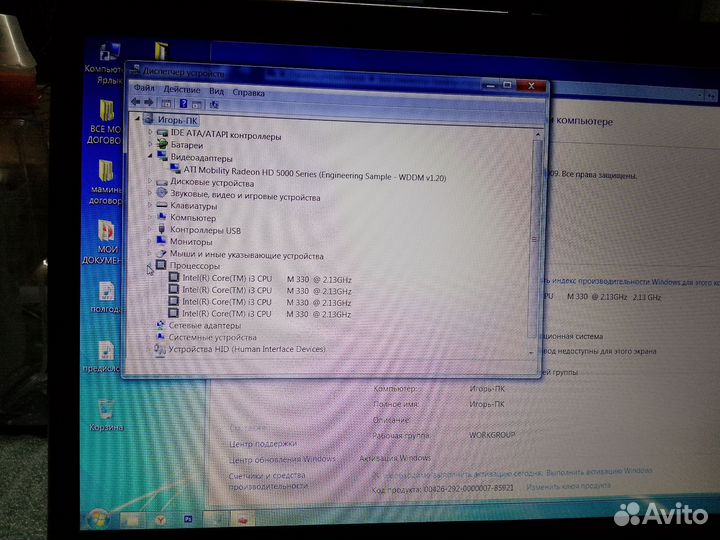Select the полгода audio file on desktop
The image size is (720, 540).
tap(106, 298)
